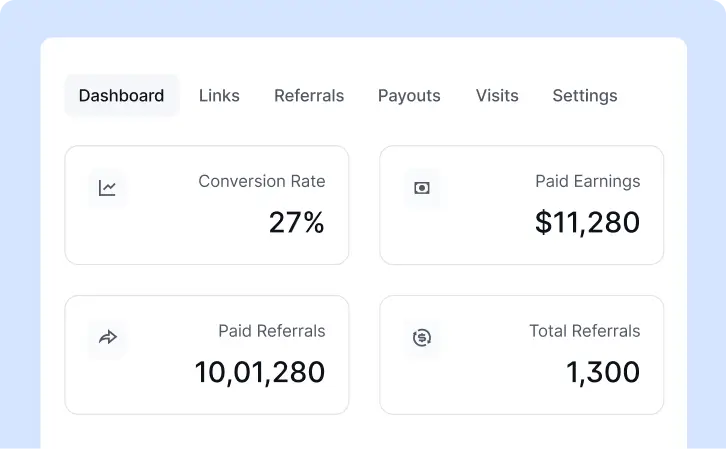This screenshot has height=449, width=726.
Task: Open the Settings tab
Action: coord(585,96)
